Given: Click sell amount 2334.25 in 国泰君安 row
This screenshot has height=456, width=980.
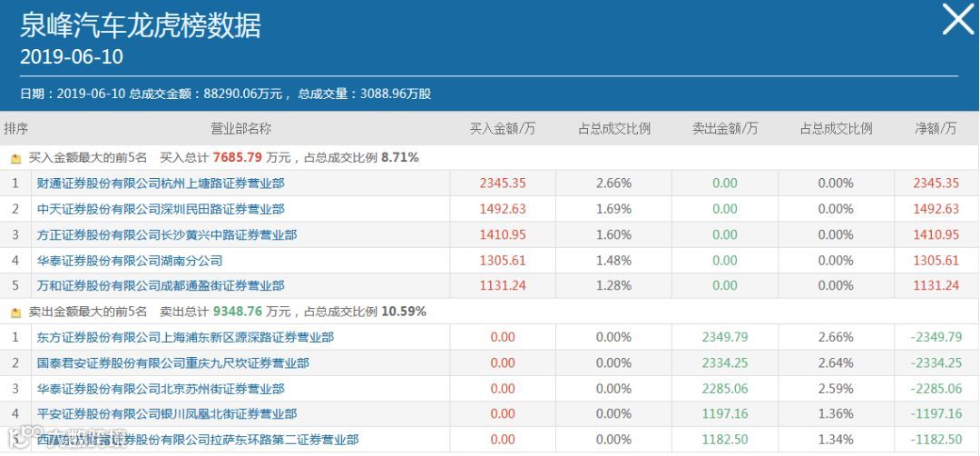Looking at the screenshot, I should pyautogui.click(x=725, y=362).
